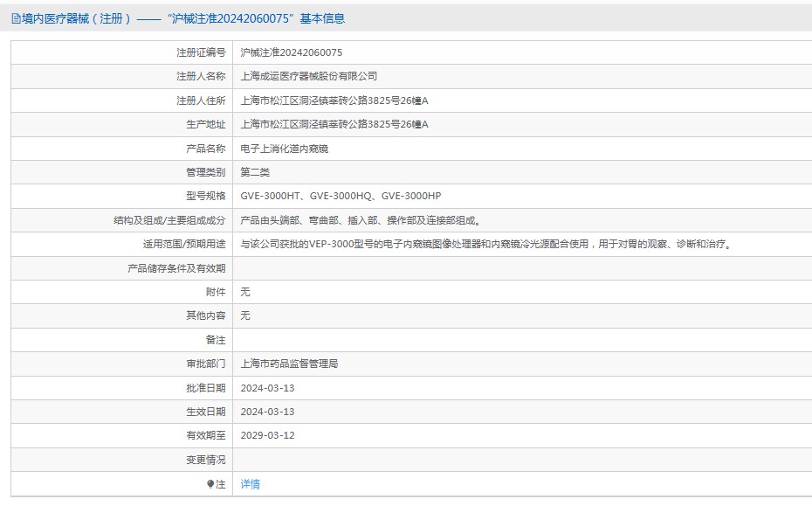Click the lightbulb icon next to 注

click(x=210, y=484)
